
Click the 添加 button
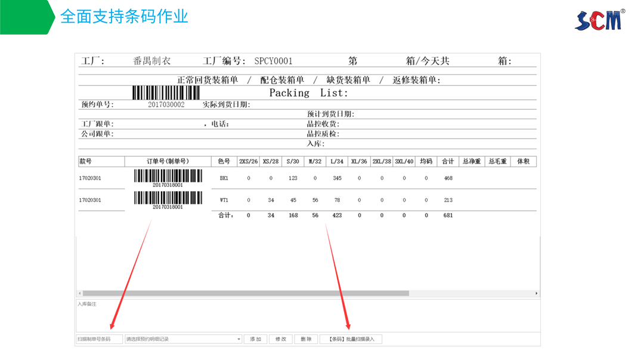255,339
